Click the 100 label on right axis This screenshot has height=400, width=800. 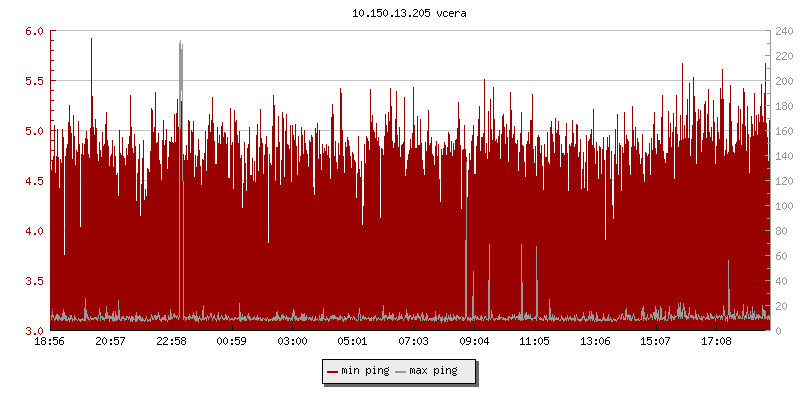[784, 206]
